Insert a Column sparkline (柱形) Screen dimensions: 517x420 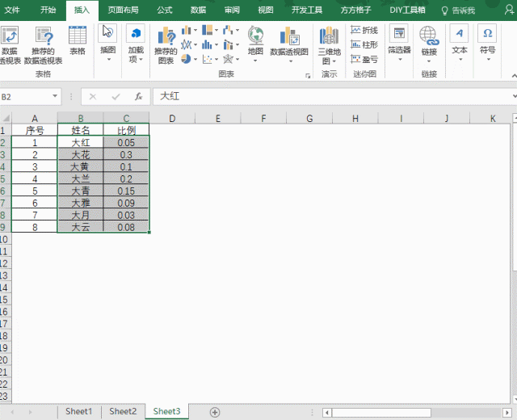364,44
